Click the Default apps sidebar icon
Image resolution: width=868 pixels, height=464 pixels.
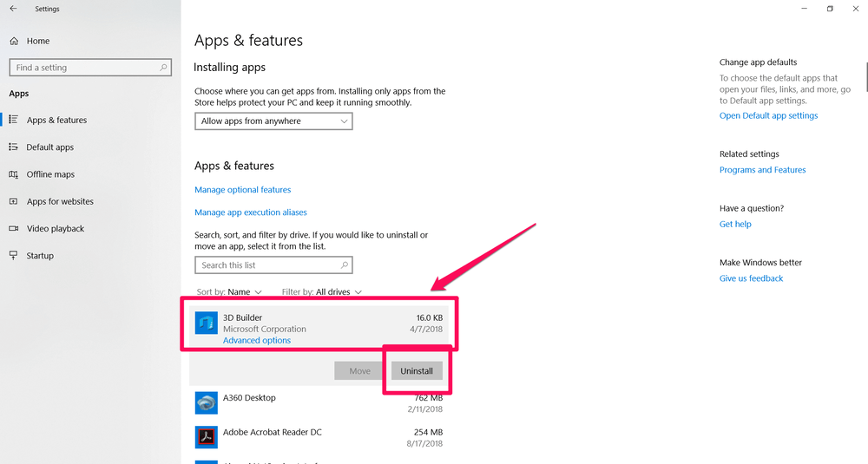click(x=14, y=147)
